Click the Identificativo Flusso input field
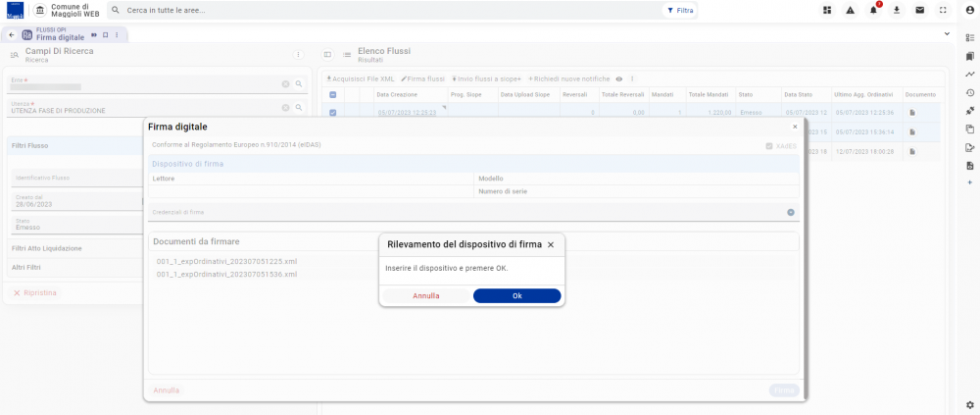This screenshot has width=980, height=415. point(78,178)
